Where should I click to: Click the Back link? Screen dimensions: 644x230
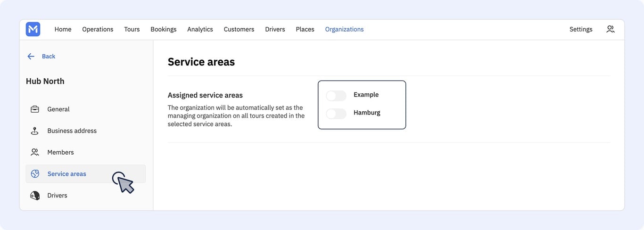coord(49,56)
